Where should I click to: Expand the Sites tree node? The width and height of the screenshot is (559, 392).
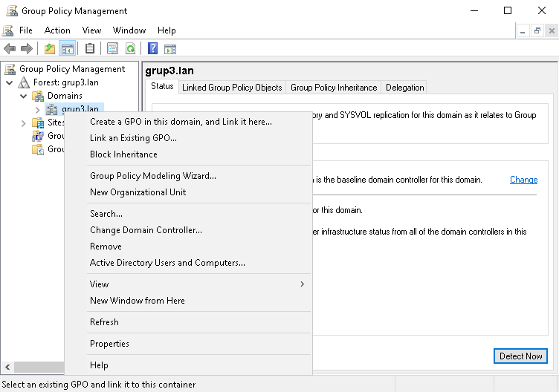point(24,122)
